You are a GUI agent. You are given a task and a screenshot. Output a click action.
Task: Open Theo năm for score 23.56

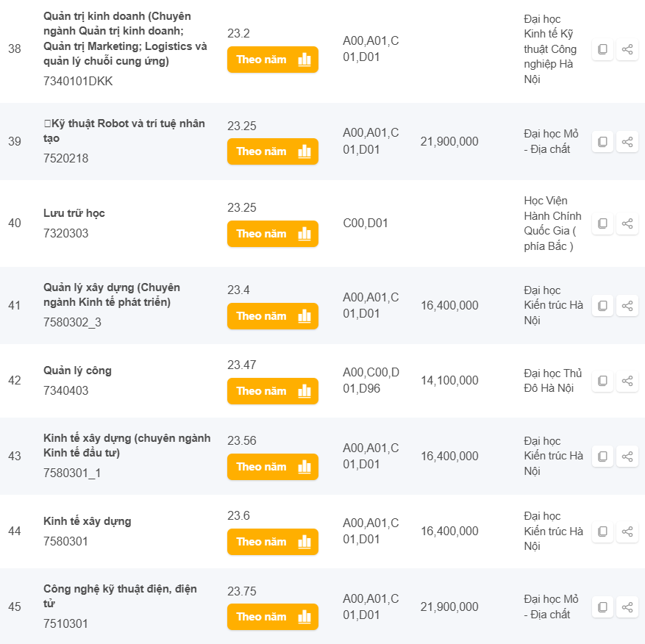(273, 467)
